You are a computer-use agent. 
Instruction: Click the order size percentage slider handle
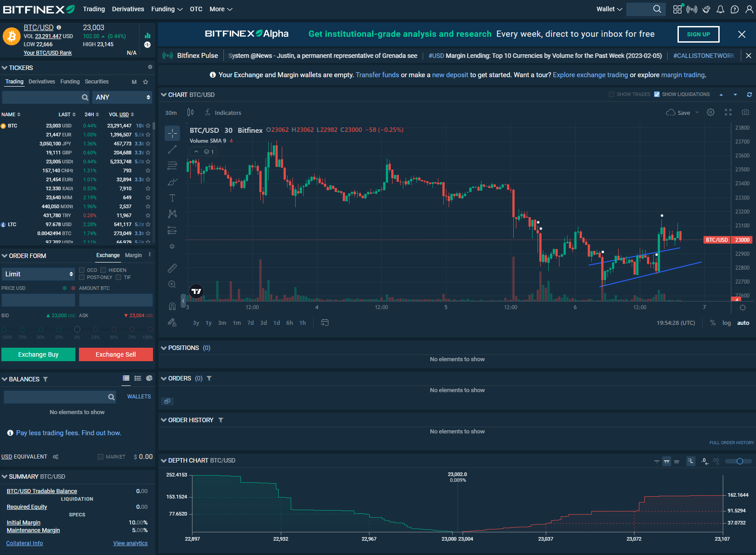point(77,329)
